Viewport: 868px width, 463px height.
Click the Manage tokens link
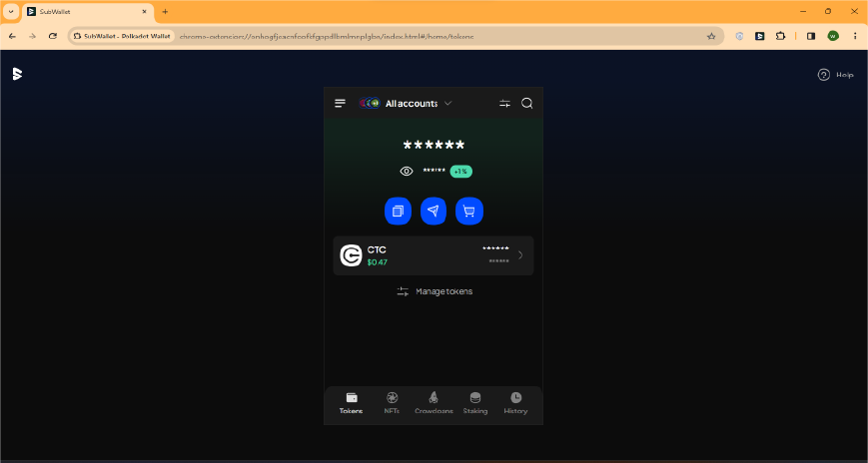434,291
